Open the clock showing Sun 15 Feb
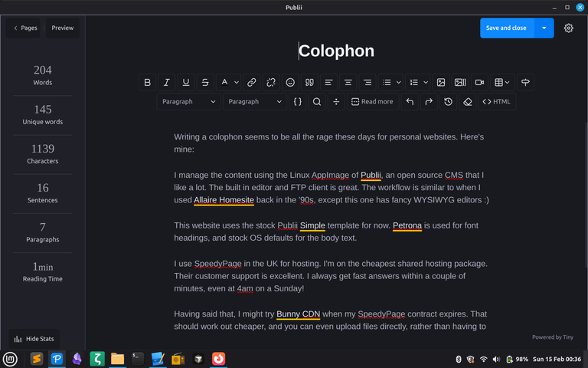This screenshot has height=368, width=588. [x=557, y=360]
